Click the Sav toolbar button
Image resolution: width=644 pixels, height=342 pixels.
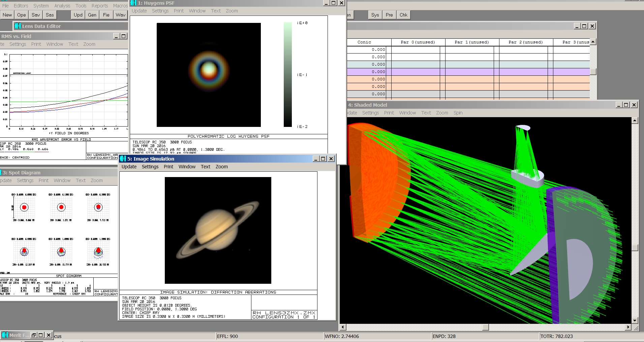36,15
